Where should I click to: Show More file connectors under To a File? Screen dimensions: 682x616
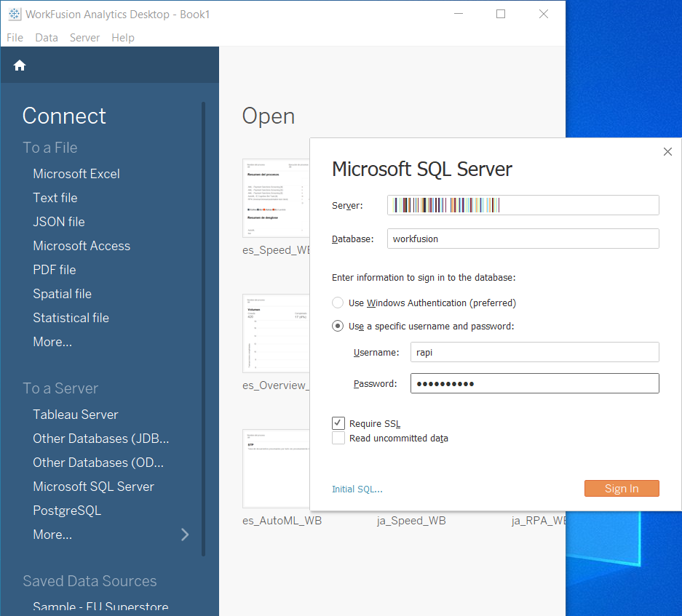(x=52, y=342)
